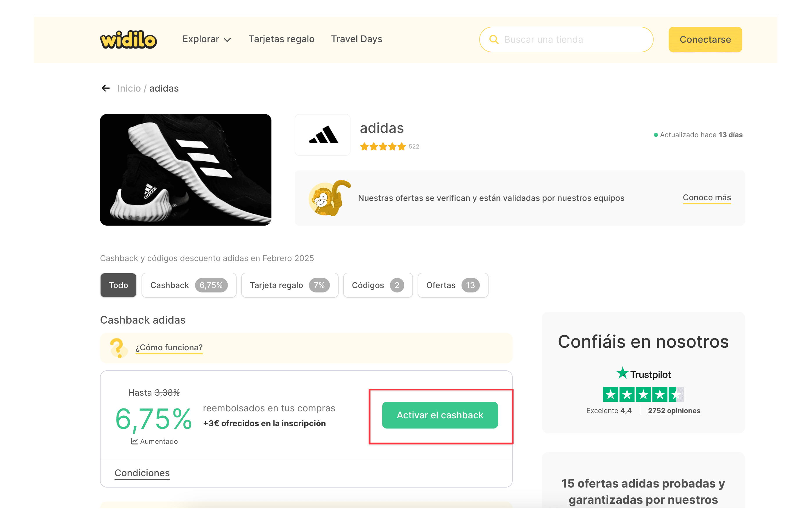
Task: Select the Cashback 6,75% tab
Action: point(189,285)
